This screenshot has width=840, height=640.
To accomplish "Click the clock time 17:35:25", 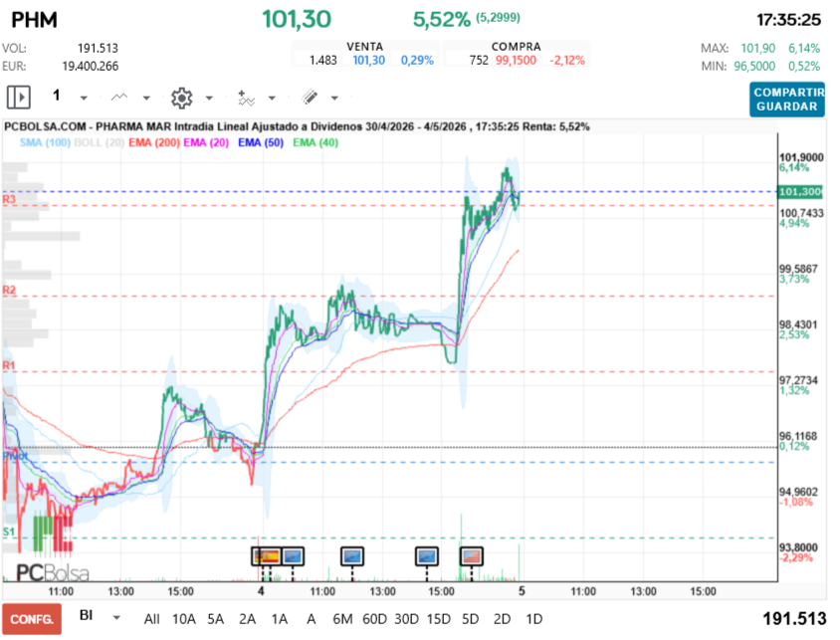I will pyautogui.click(x=788, y=20).
